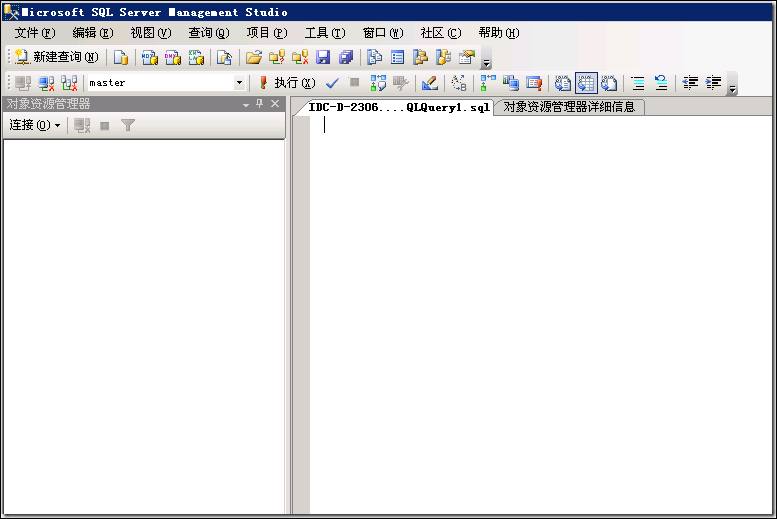Open the Help (帮助) menu

coord(499,33)
